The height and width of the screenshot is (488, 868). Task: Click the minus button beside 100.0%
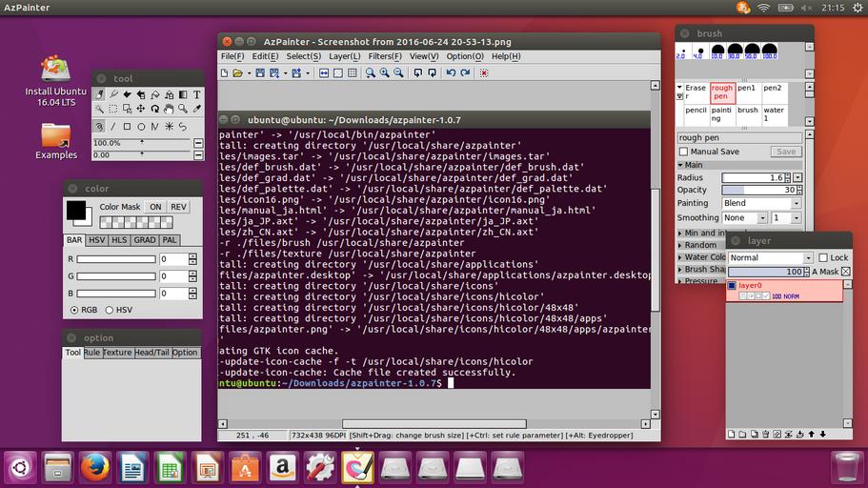pyautogui.click(x=198, y=144)
